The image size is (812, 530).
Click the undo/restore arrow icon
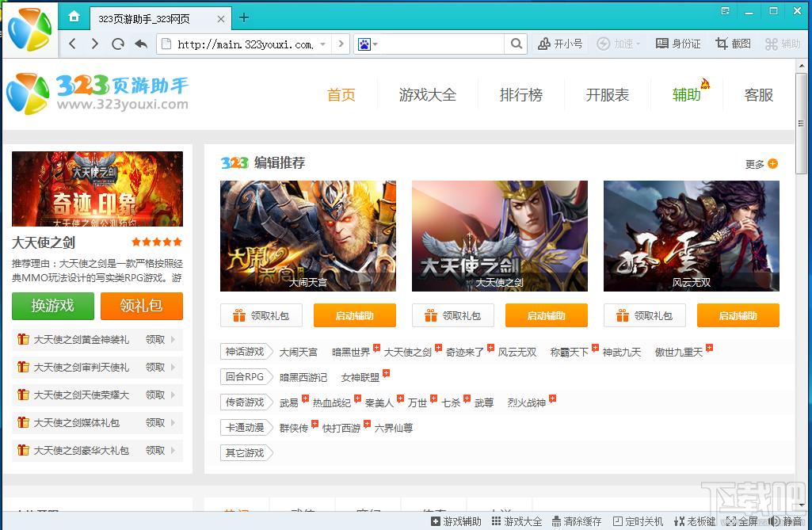[x=141, y=44]
